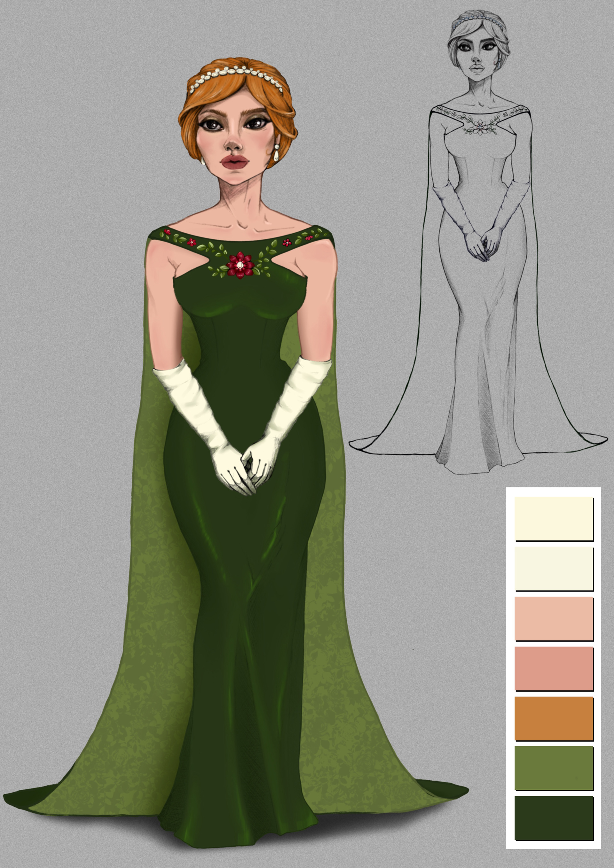This screenshot has width=614, height=868.
Task: Click the colored figure's red lips
Action: 234,163
